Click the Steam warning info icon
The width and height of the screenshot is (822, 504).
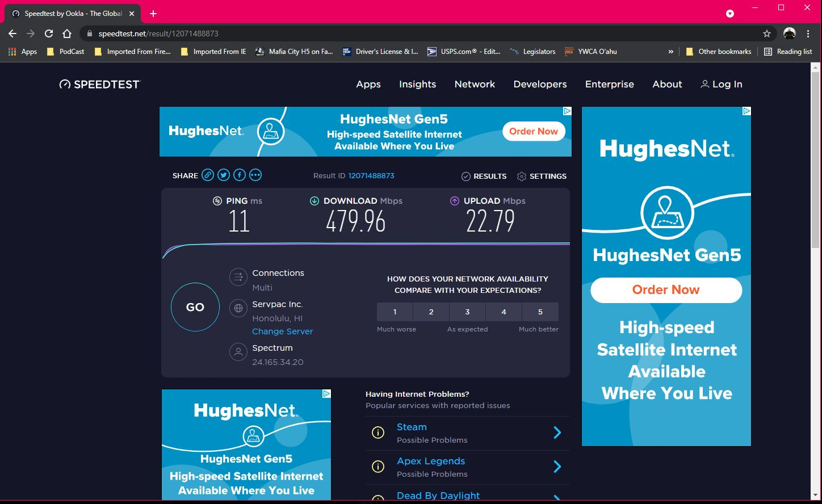click(378, 432)
